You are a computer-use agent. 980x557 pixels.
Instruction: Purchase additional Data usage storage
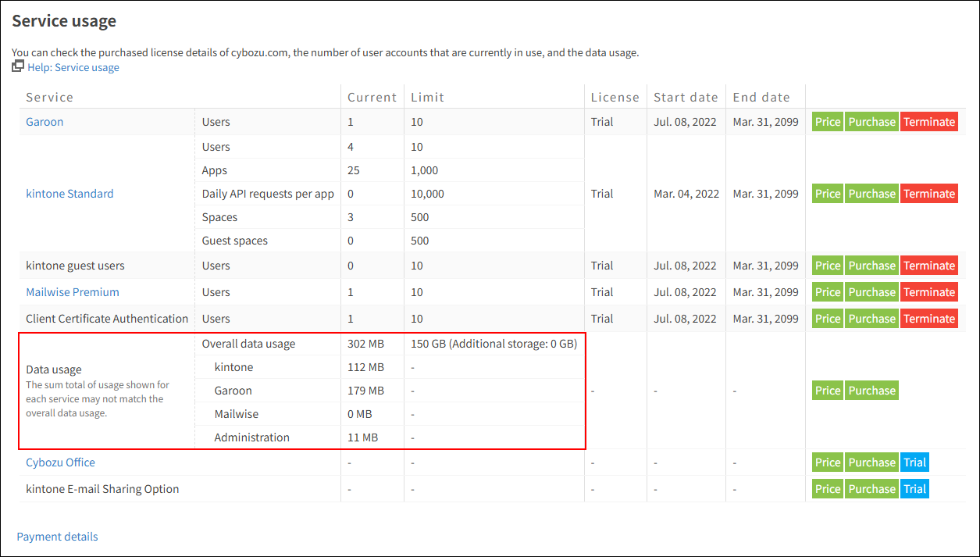(x=871, y=390)
